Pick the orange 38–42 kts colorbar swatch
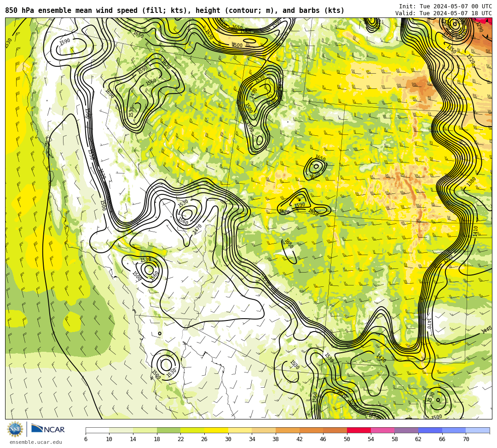The height and width of the screenshot is (448, 497). click(x=288, y=430)
